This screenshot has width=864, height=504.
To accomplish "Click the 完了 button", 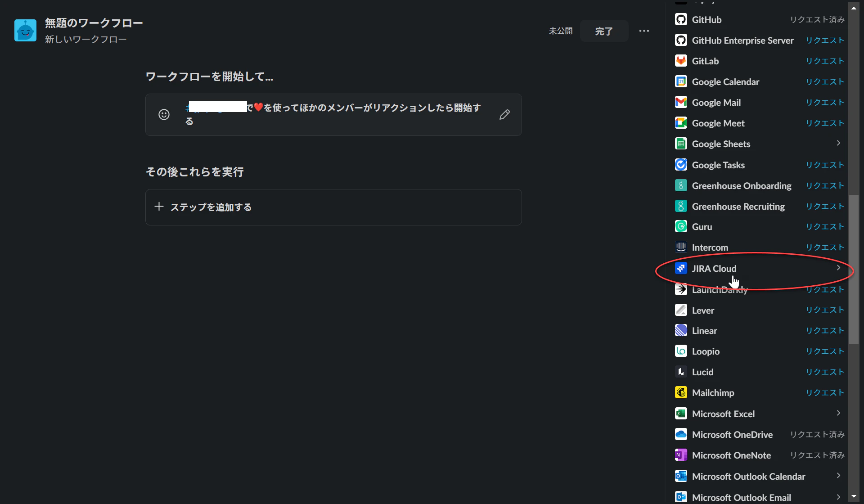I will click(x=604, y=31).
